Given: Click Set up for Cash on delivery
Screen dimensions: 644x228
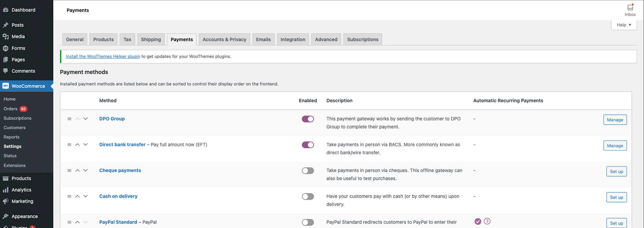Looking at the screenshot, I should [616, 197].
